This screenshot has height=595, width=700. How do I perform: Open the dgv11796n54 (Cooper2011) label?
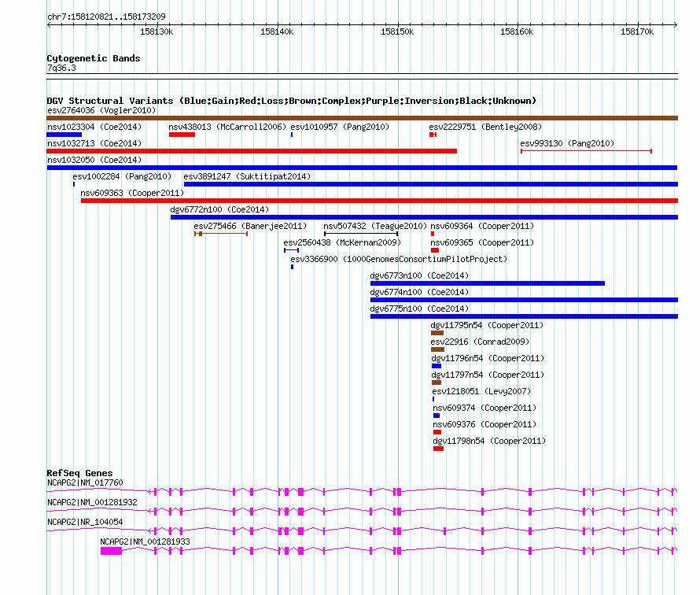point(488,358)
